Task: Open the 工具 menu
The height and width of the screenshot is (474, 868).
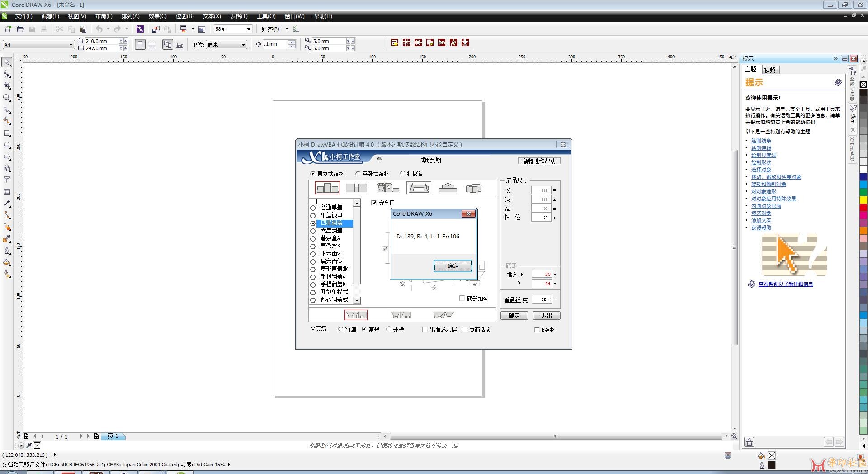Action: [x=266, y=16]
